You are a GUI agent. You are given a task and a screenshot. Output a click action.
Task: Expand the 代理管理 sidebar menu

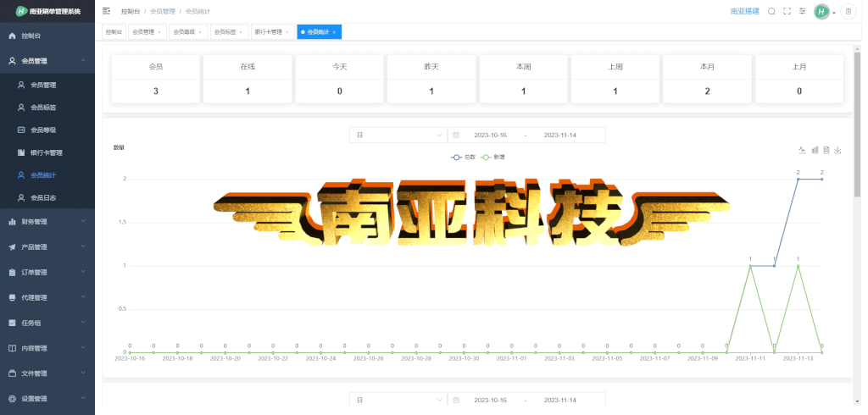(x=47, y=297)
